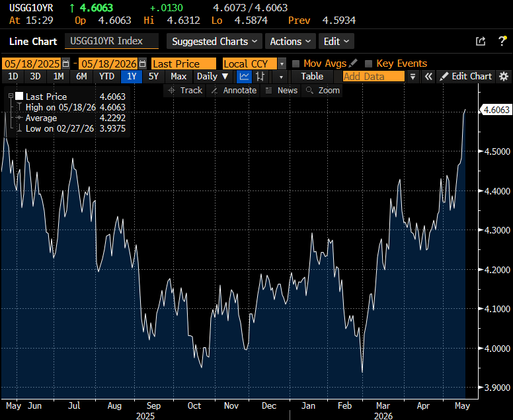Click the Lo 4.5874 value
Viewport: 513px width, 420px height.
pos(251,21)
